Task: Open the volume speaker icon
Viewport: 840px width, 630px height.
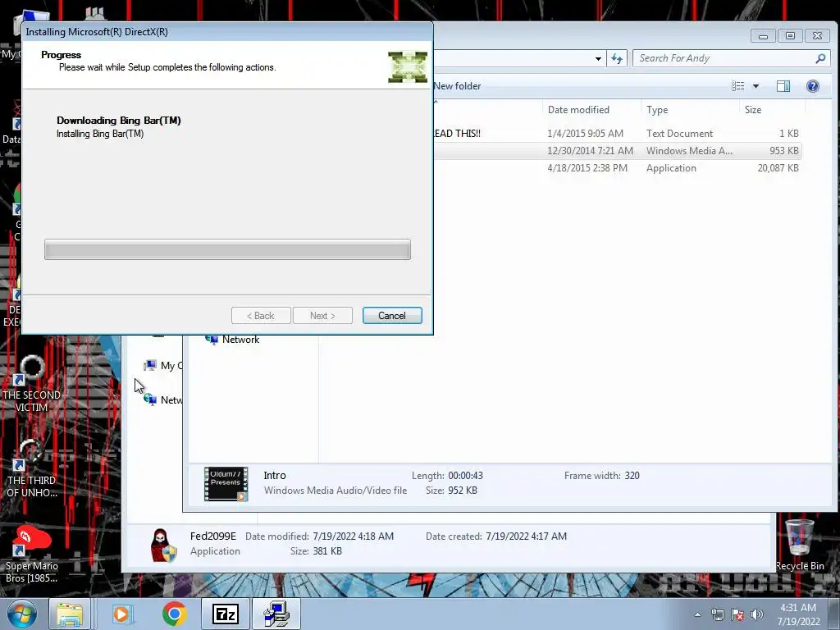Action: click(756, 614)
